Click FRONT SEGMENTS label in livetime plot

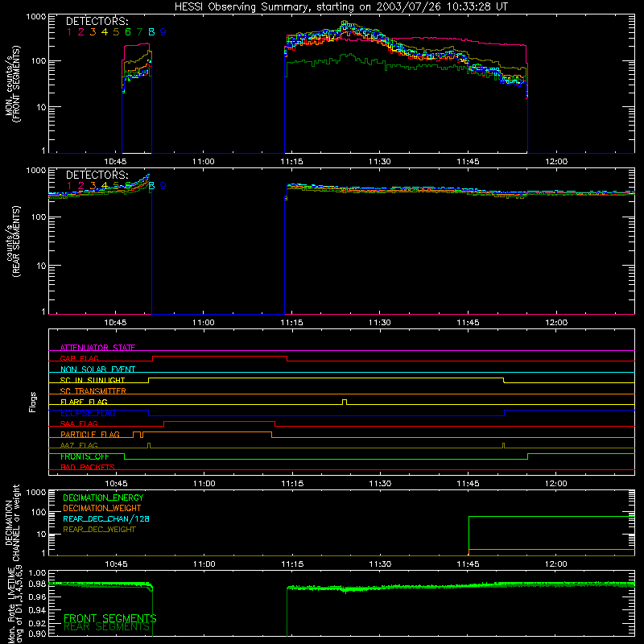tap(110, 618)
